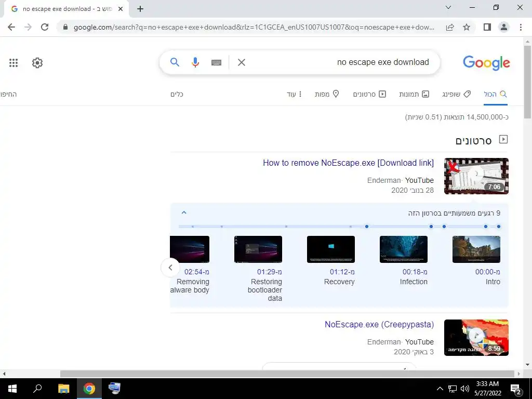The height and width of the screenshot is (399, 532).
Task: Click the horizontal page scrollbar
Action: tap(287, 374)
